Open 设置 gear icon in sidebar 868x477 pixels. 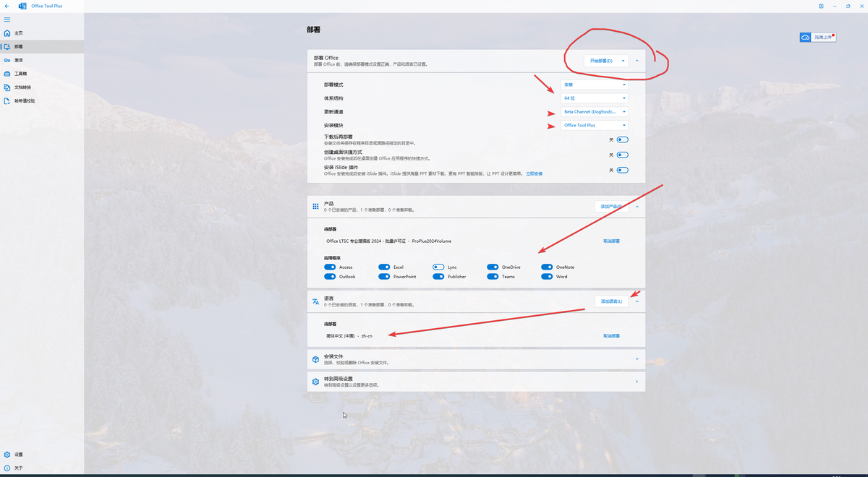(7, 455)
